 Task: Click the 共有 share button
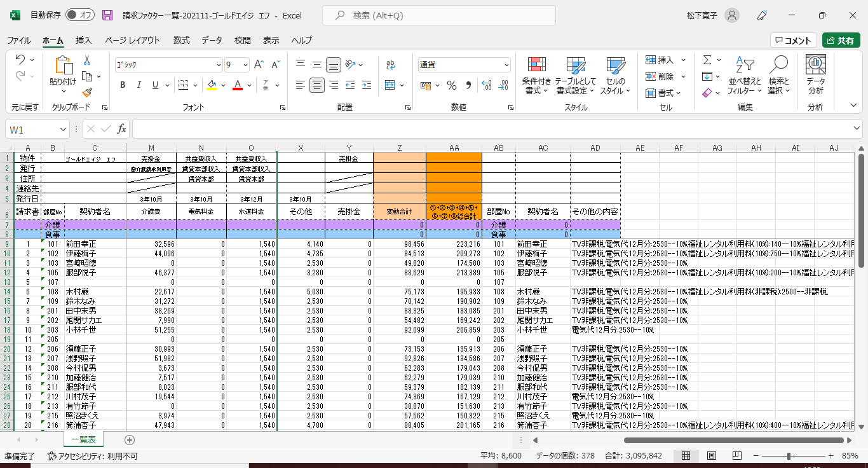coord(841,40)
